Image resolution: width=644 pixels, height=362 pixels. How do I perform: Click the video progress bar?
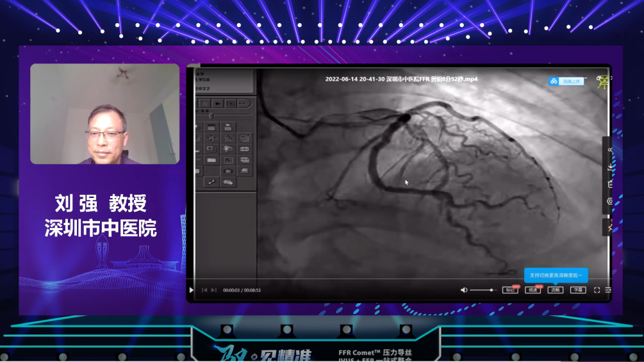coord(397,280)
